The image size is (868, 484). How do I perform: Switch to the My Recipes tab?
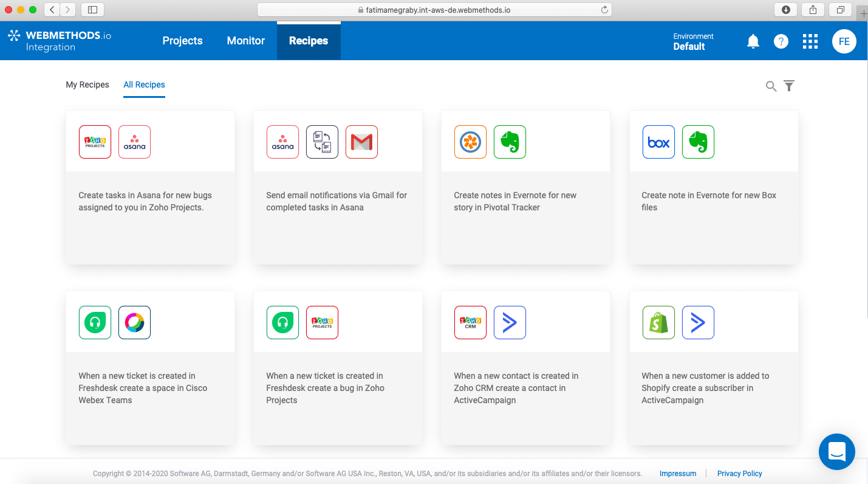(x=87, y=85)
